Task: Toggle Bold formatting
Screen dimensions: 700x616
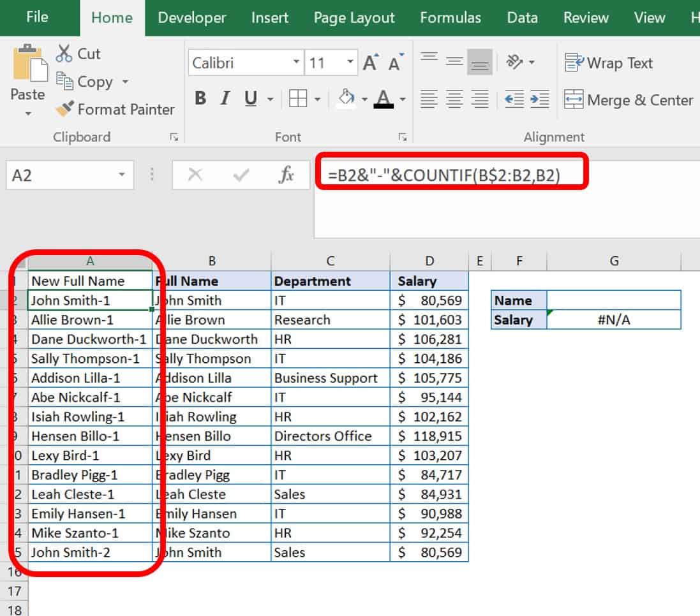Action: [x=200, y=99]
